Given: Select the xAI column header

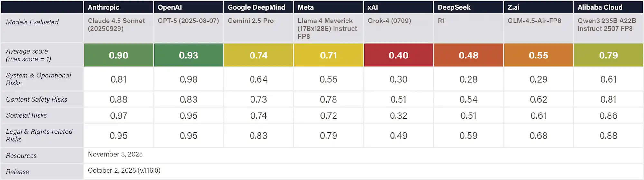Looking at the screenshot, I should 373,7.
